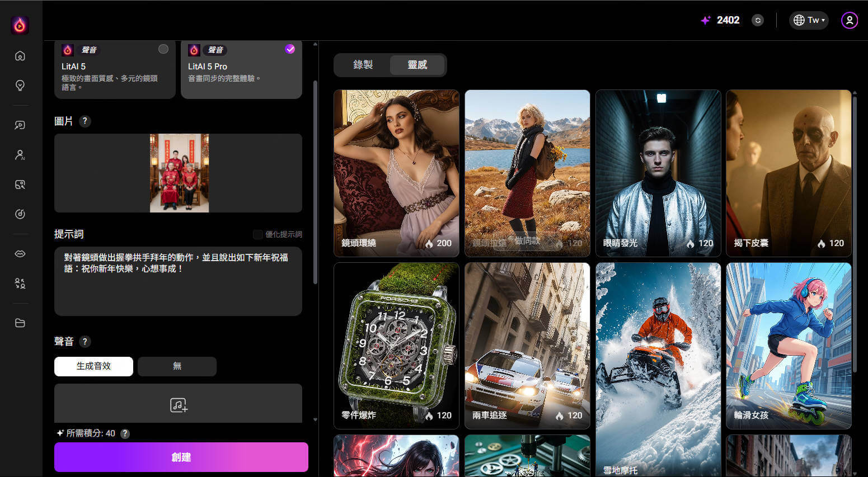
Task: Click the home icon in sidebar
Action: point(20,56)
